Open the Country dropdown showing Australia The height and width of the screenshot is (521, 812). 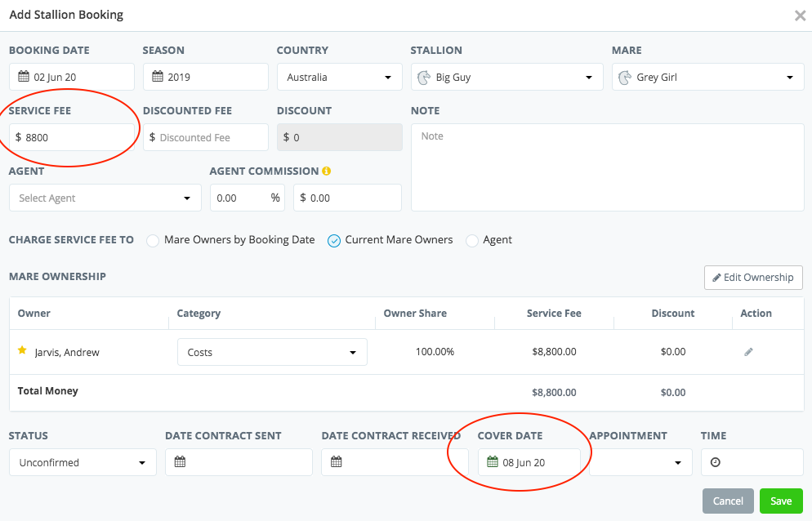click(x=339, y=78)
